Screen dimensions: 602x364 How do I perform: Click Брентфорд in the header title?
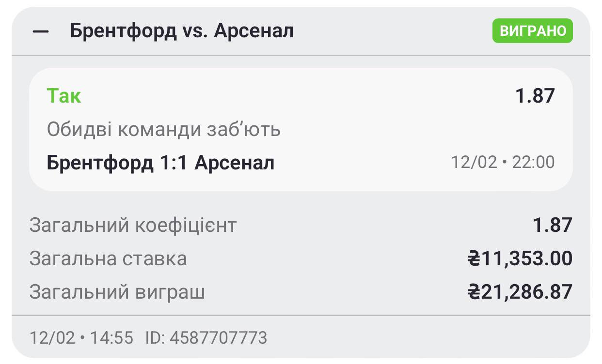pyautogui.click(x=123, y=31)
